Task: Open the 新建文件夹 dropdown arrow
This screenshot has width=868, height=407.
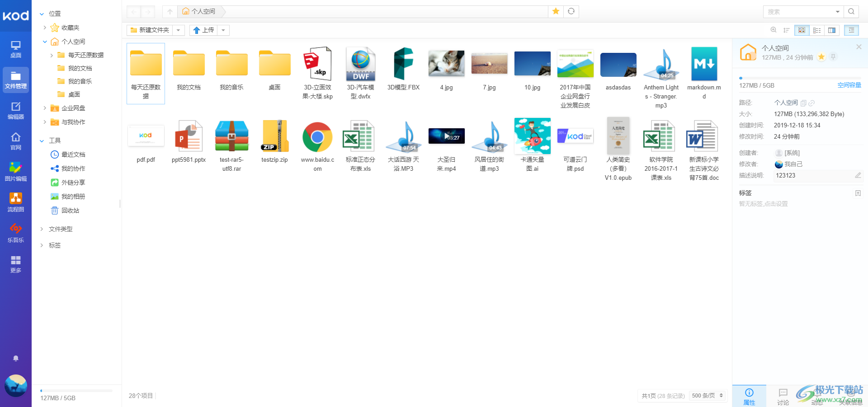Action: click(x=179, y=30)
